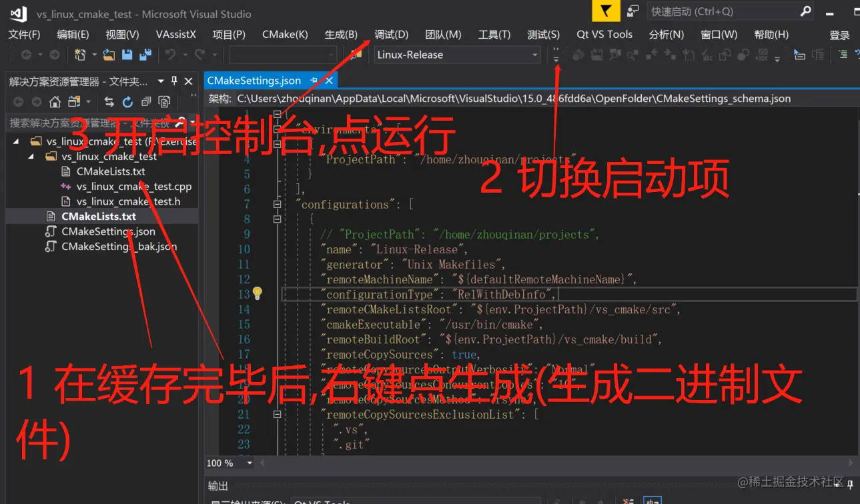860x504 pixels.
Task: Open Solution Explorer window options dropdown
Action: click(x=161, y=81)
